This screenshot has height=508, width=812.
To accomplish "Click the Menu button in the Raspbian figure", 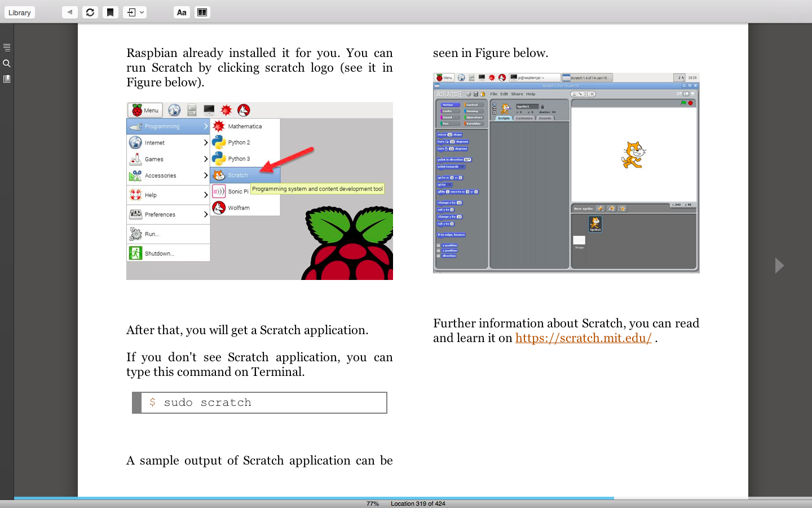I will tap(145, 110).
